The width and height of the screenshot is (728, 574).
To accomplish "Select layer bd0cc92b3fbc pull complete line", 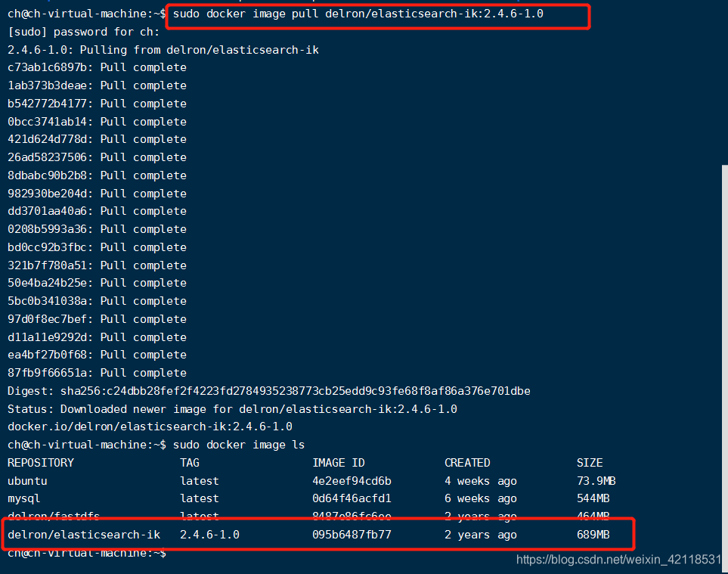I will coord(97,247).
